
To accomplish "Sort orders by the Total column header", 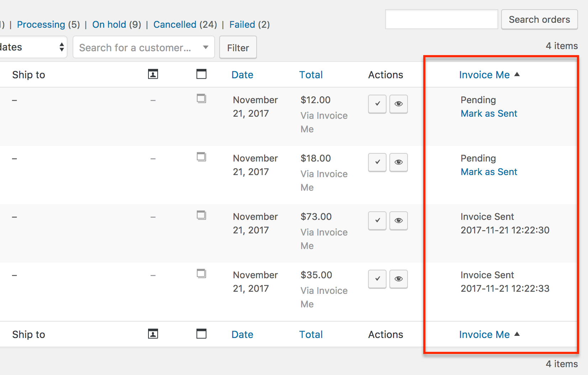I will point(311,75).
